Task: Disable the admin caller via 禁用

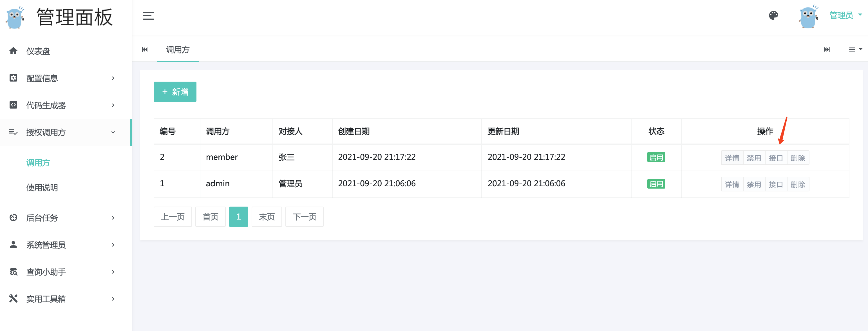Action: [x=753, y=184]
